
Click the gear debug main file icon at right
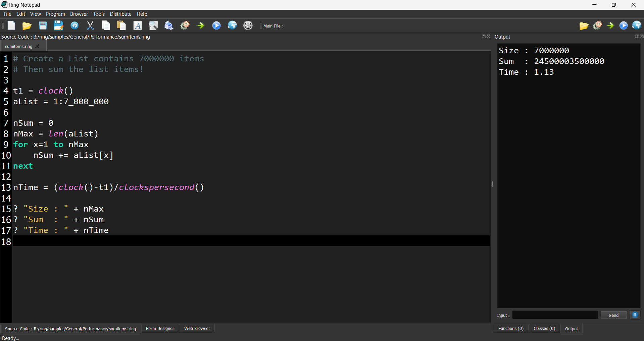pyautogui.click(x=598, y=25)
